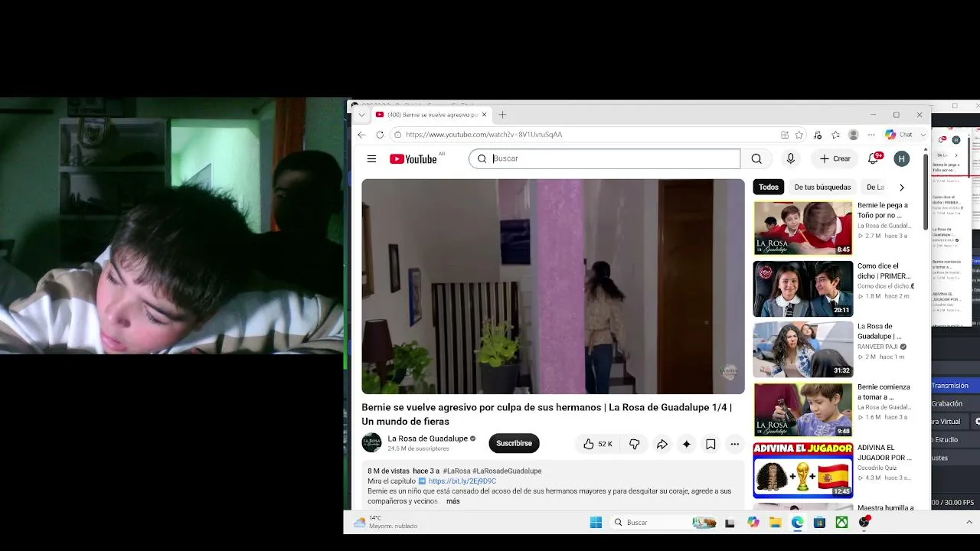This screenshot has height=551, width=980.
Task: Expand the browser tab search chevron
Action: pyautogui.click(x=361, y=115)
